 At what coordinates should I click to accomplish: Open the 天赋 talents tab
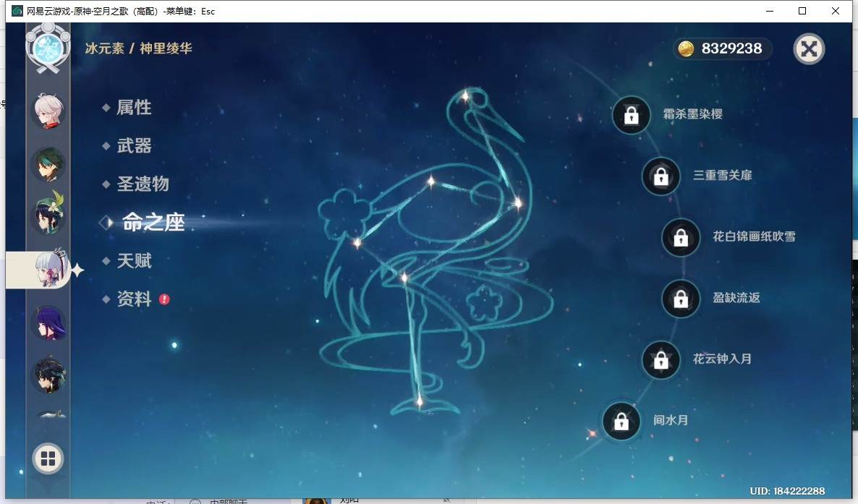134,260
